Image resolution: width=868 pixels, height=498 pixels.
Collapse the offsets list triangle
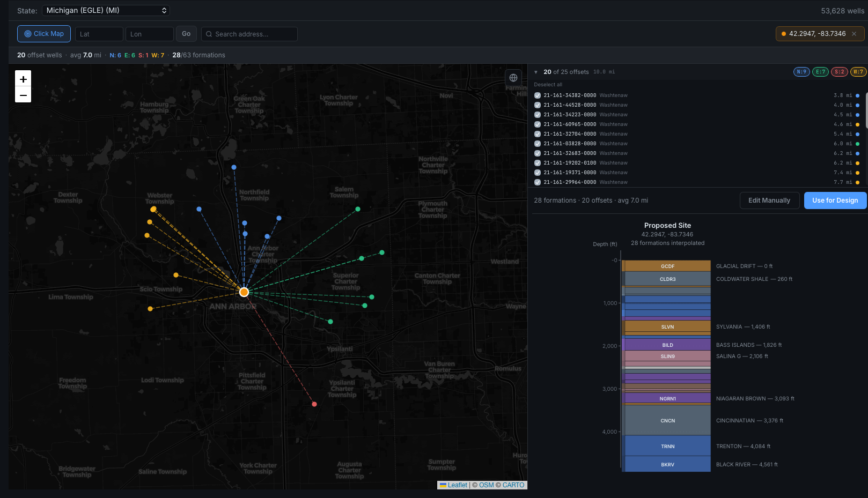point(536,72)
